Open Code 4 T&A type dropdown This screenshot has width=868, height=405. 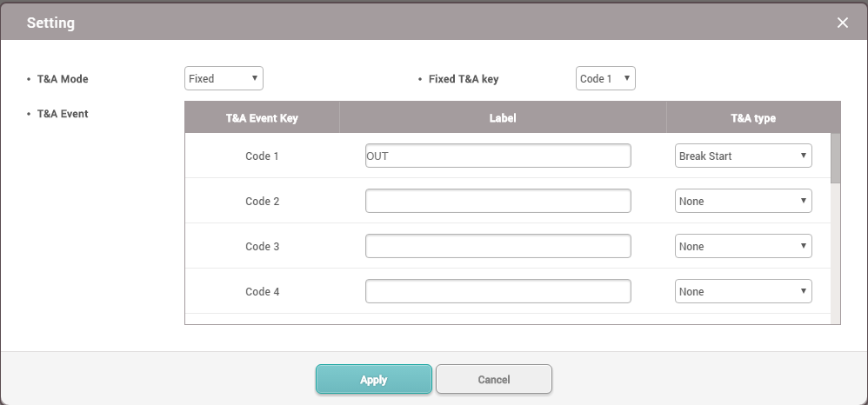tap(743, 292)
